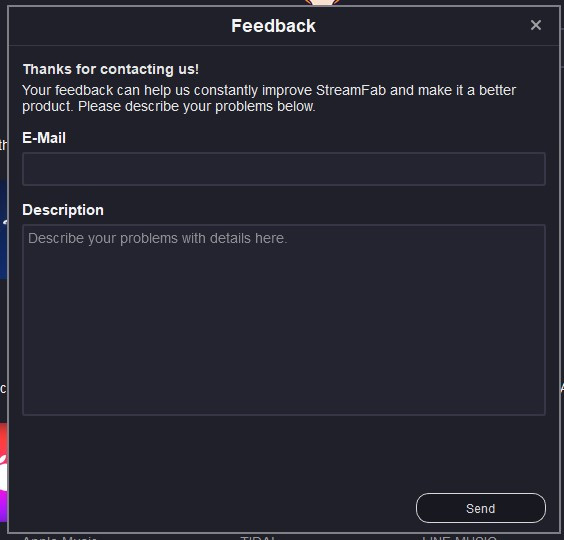Click the 'Describe your problems' placeholder text
Viewport: 564px width, 540px height.
click(x=158, y=238)
